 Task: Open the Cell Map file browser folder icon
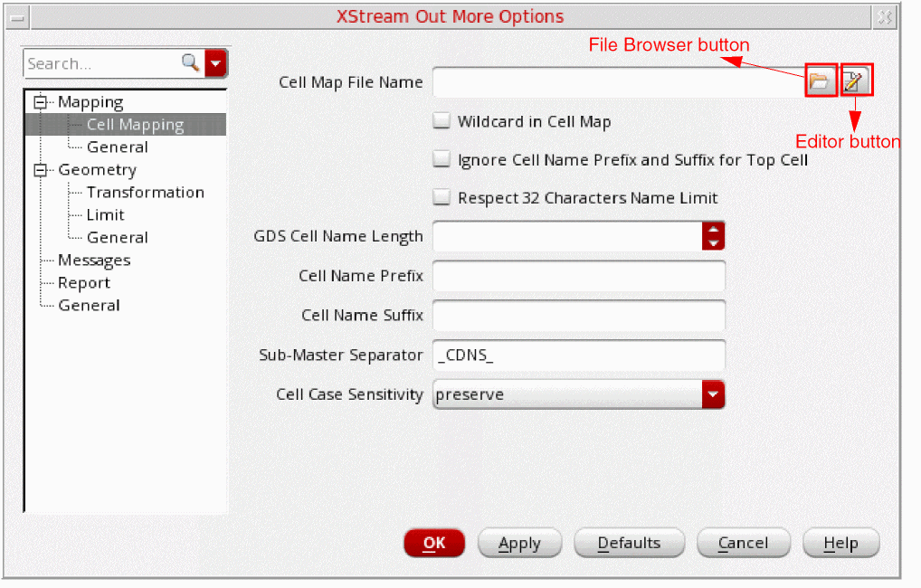(820, 81)
